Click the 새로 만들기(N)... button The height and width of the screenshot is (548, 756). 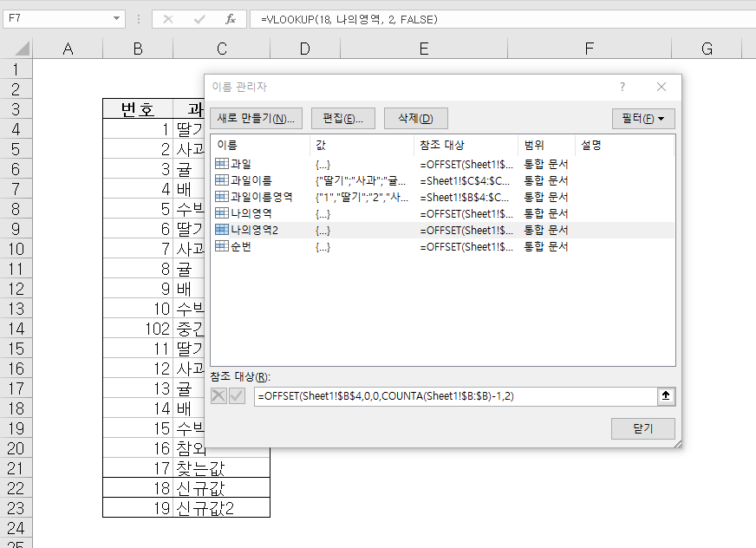coord(256,118)
